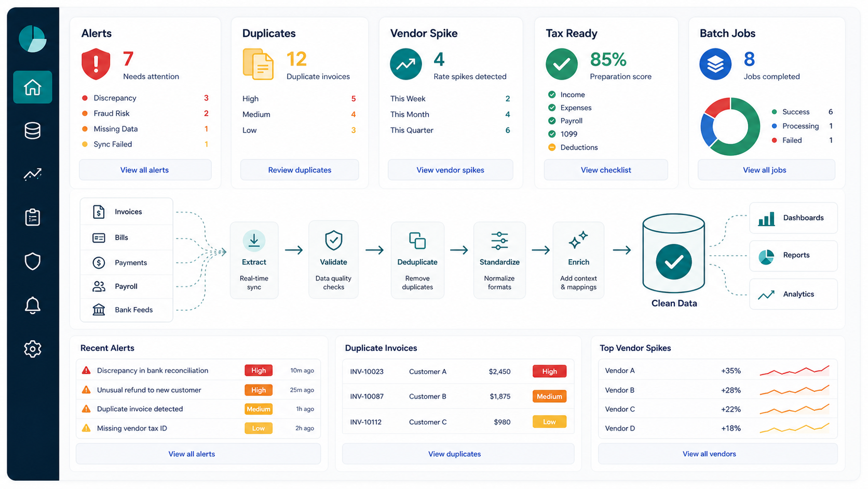Viewport: 868px width, 489px height.
Task: Click View all jobs button
Action: pos(766,170)
